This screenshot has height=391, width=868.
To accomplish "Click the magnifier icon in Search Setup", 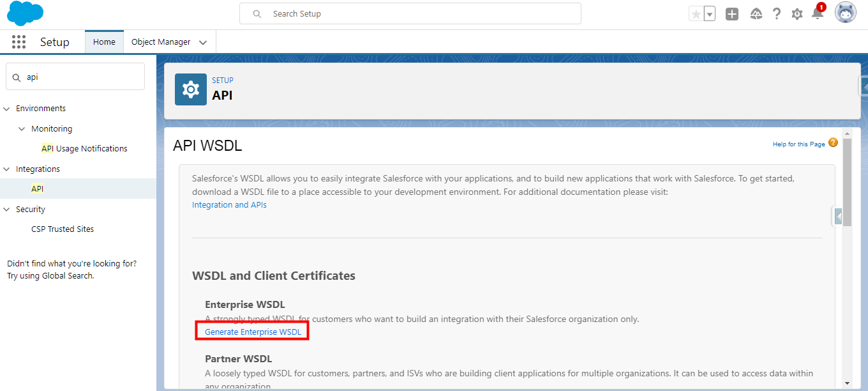I will [257, 13].
